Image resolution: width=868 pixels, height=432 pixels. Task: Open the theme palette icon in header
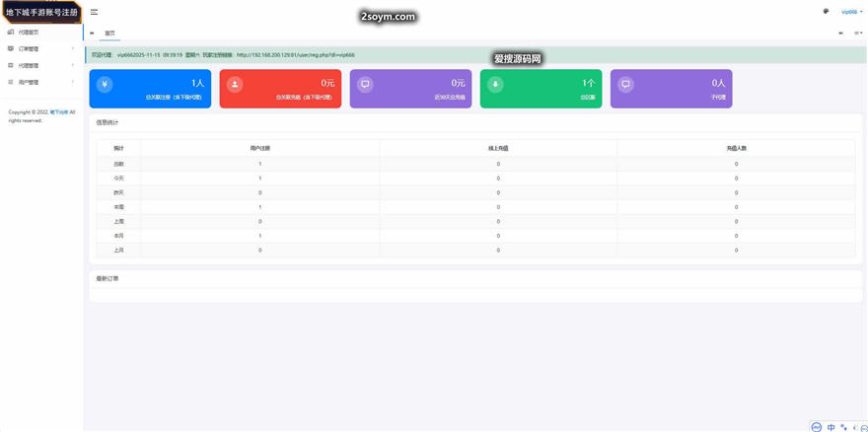click(x=826, y=12)
